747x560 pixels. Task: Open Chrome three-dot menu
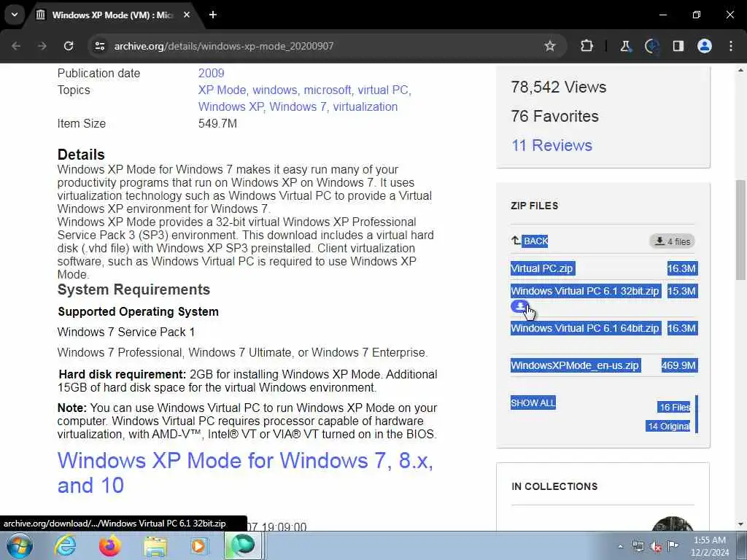pos(731,46)
